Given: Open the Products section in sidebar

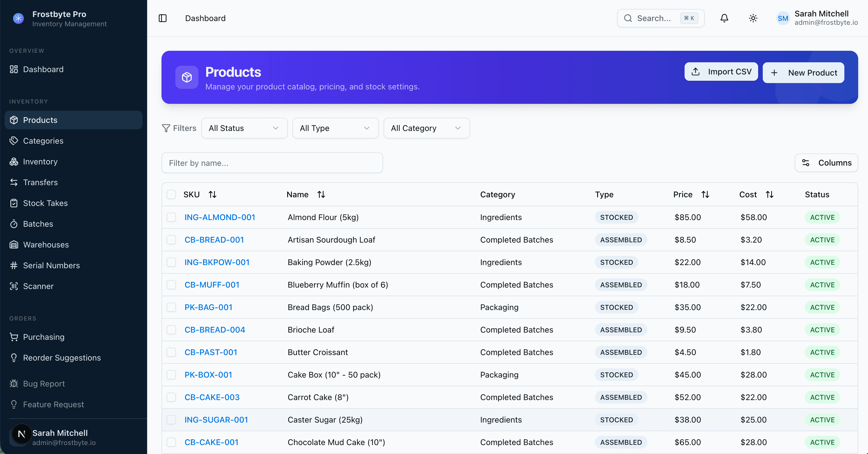Looking at the screenshot, I should (40, 120).
